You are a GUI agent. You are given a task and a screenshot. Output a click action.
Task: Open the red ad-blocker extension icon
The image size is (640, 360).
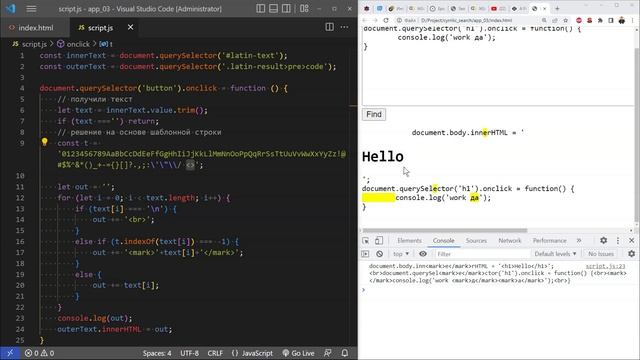579,20
